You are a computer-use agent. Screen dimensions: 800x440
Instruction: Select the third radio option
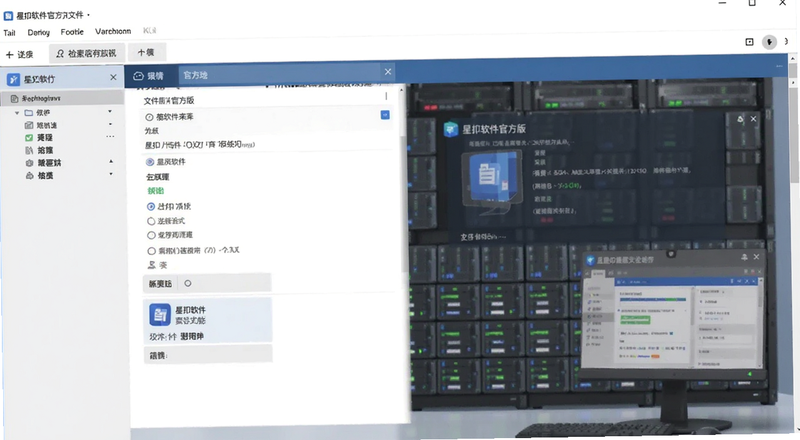click(x=151, y=235)
